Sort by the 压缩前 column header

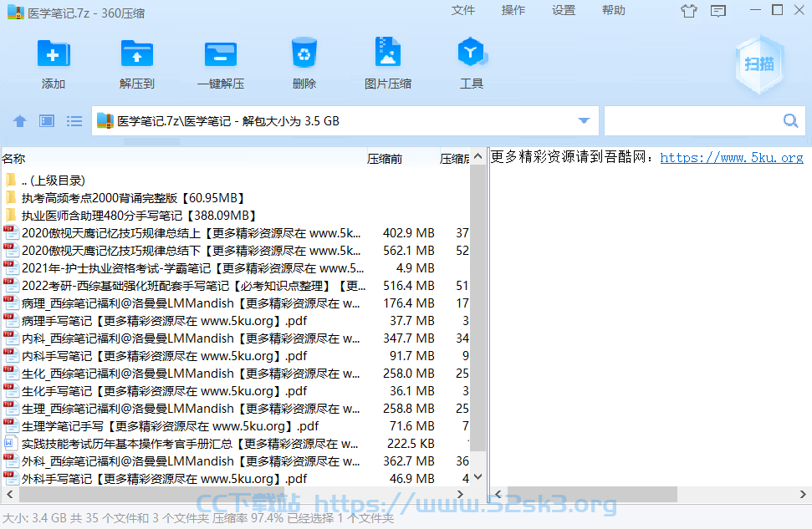385,159
